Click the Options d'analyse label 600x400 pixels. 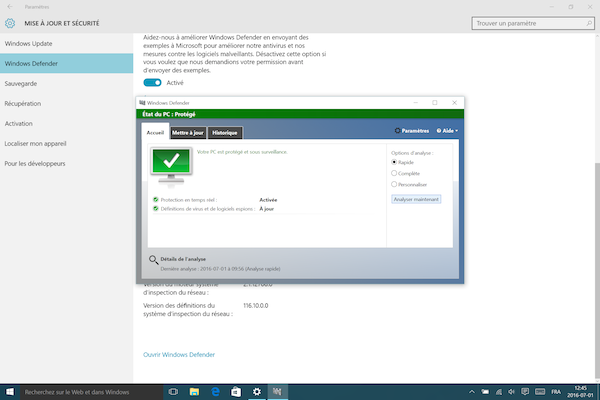pyautogui.click(x=412, y=153)
